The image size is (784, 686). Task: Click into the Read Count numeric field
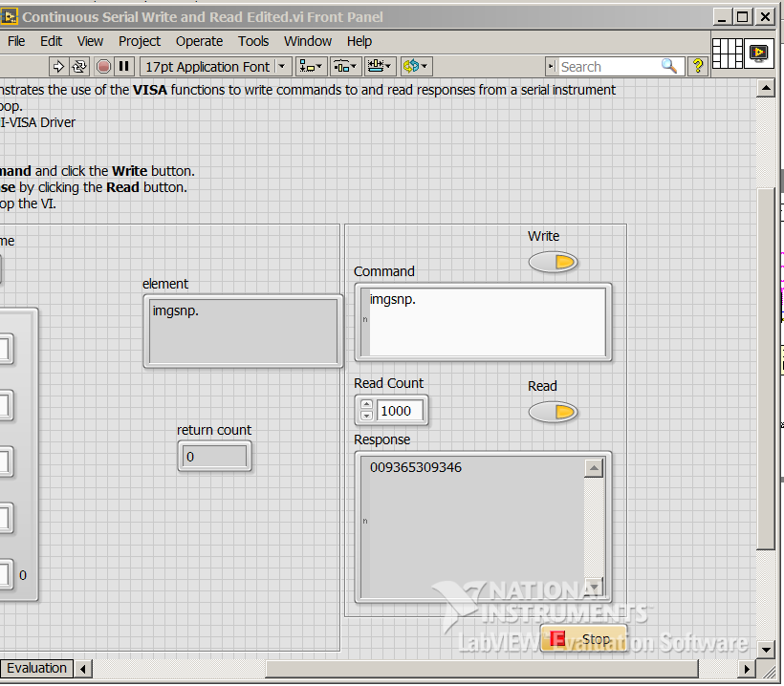[x=399, y=411]
